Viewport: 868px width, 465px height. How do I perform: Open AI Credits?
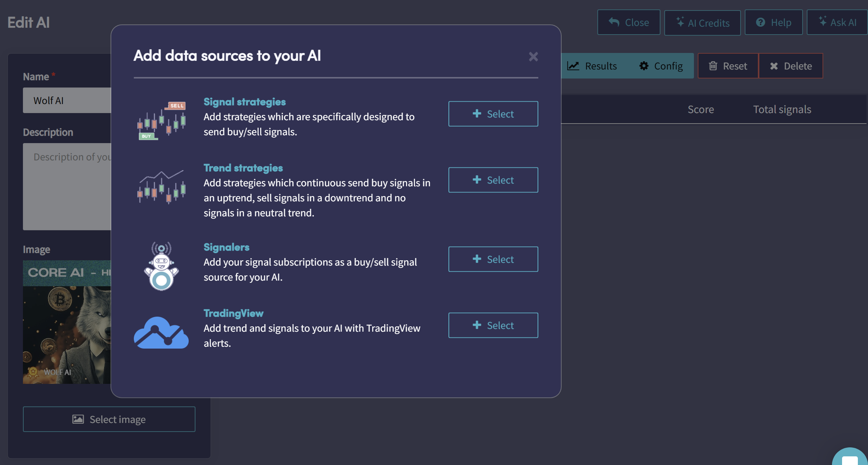tap(703, 23)
